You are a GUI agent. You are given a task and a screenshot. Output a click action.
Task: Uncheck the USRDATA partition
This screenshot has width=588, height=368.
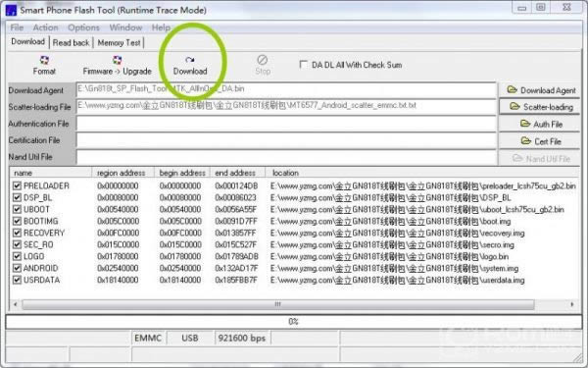coord(17,280)
